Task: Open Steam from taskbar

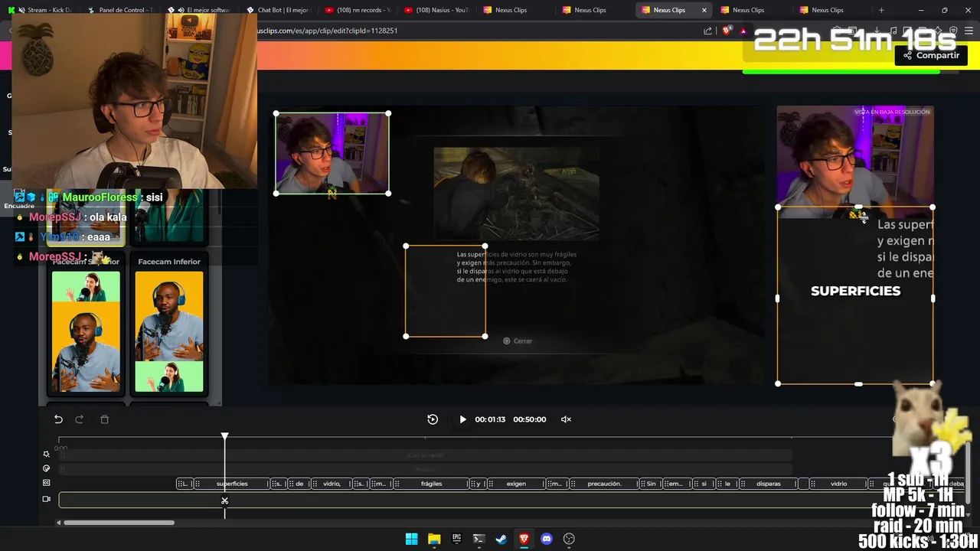Action: (x=501, y=539)
